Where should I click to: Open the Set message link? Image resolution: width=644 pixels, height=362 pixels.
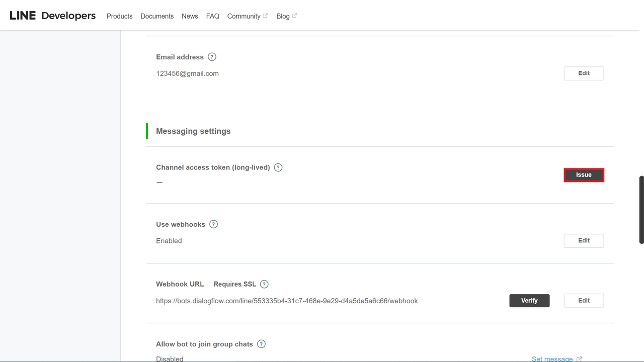click(552, 359)
